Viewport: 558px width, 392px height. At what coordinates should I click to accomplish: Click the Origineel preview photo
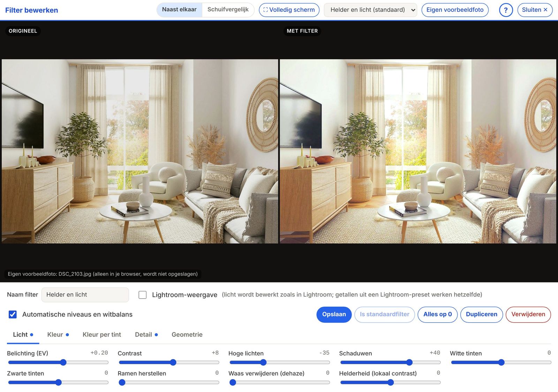coord(140,151)
